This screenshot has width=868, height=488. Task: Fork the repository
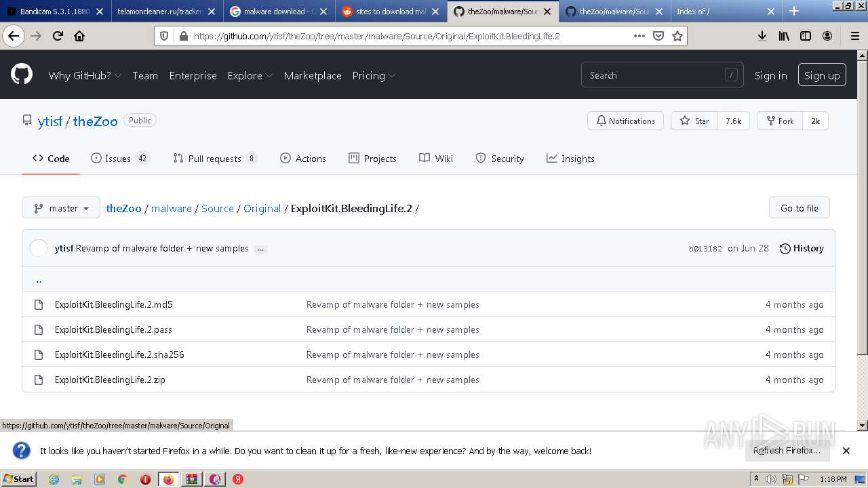pyautogui.click(x=780, y=121)
